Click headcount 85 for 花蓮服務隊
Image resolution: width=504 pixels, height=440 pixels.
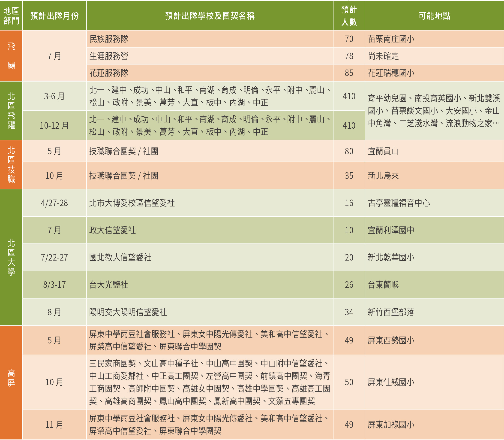[349, 73]
